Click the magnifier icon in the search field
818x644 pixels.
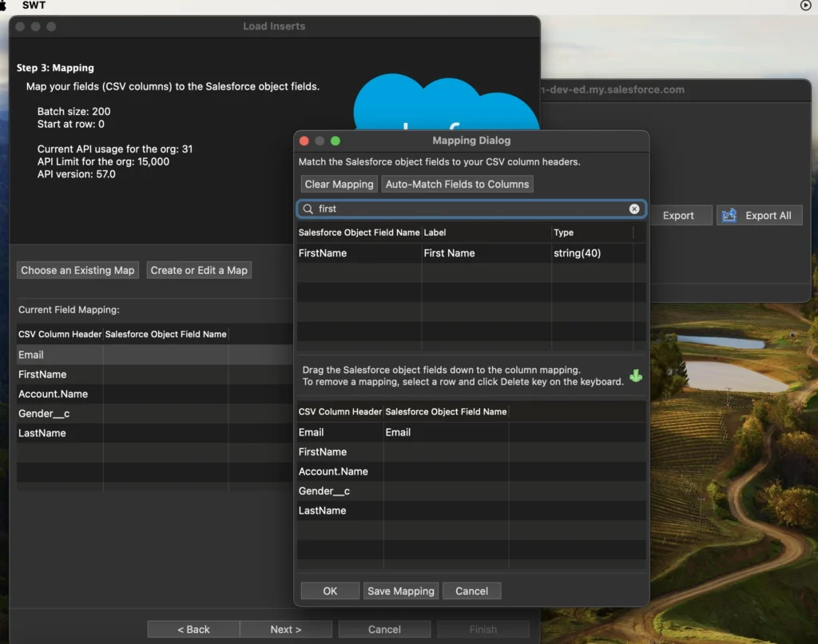(x=308, y=209)
